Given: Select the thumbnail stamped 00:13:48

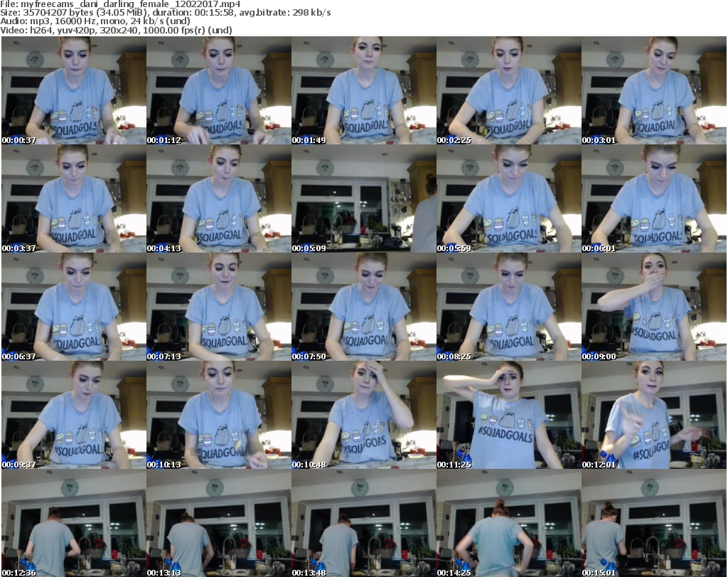Looking at the screenshot, I should pyautogui.click(x=363, y=523).
